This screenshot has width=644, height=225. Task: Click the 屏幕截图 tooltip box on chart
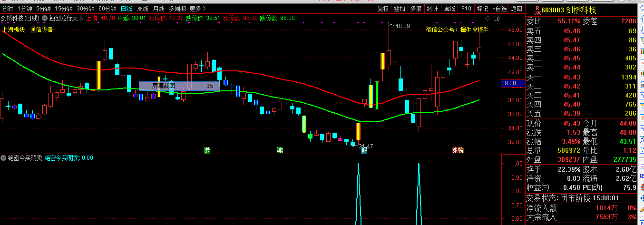pyautogui.click(x=179, y=86)
